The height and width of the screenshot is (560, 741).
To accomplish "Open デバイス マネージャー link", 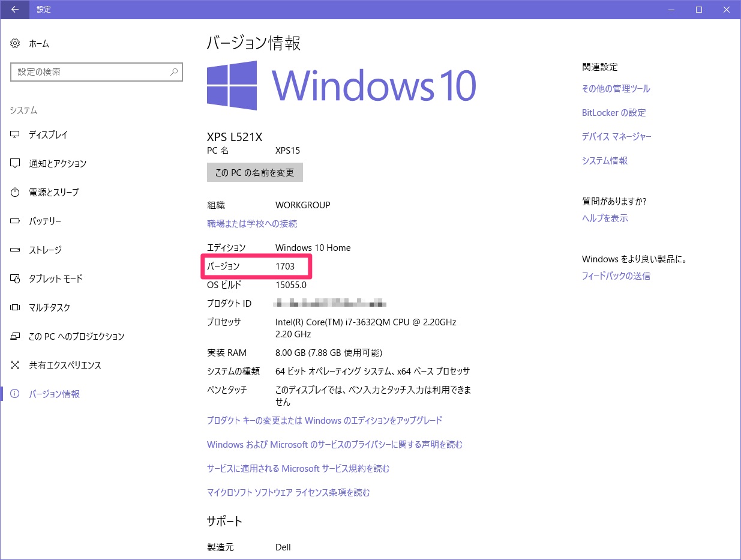I will 617,137.
